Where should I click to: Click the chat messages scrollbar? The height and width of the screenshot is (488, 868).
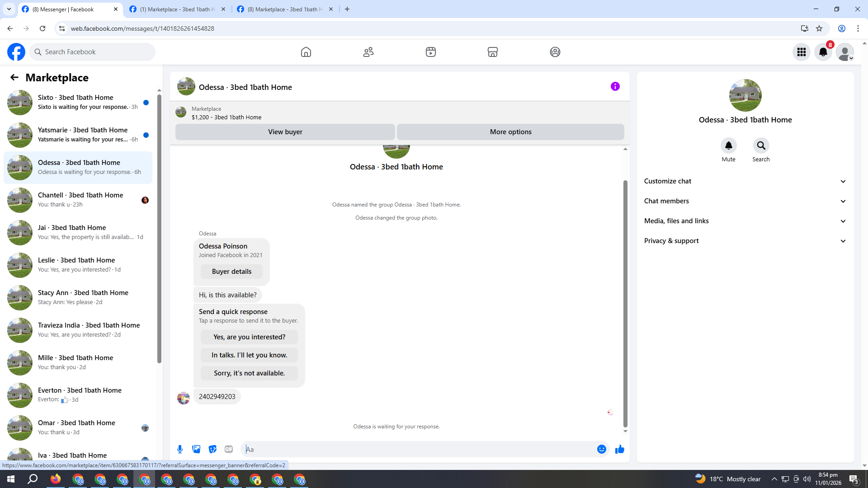625,304
